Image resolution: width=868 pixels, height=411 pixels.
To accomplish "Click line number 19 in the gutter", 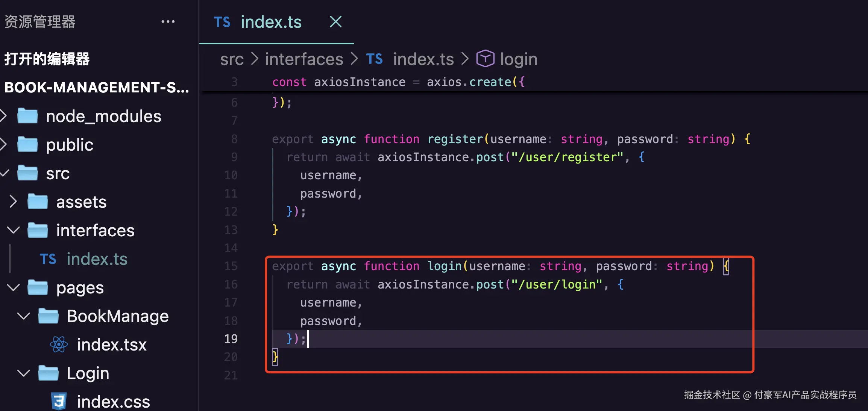I will point(231,339).
